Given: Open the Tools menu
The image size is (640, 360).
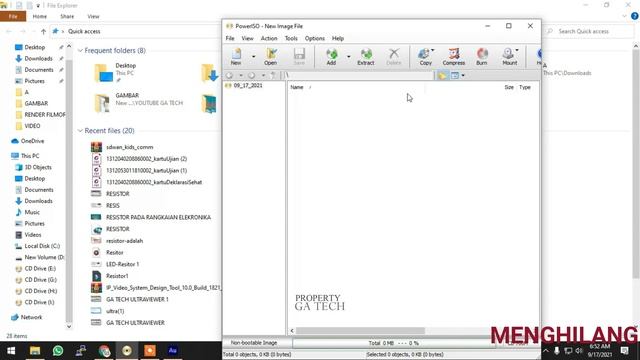Looking at the screenshot, I should (291, 38).
